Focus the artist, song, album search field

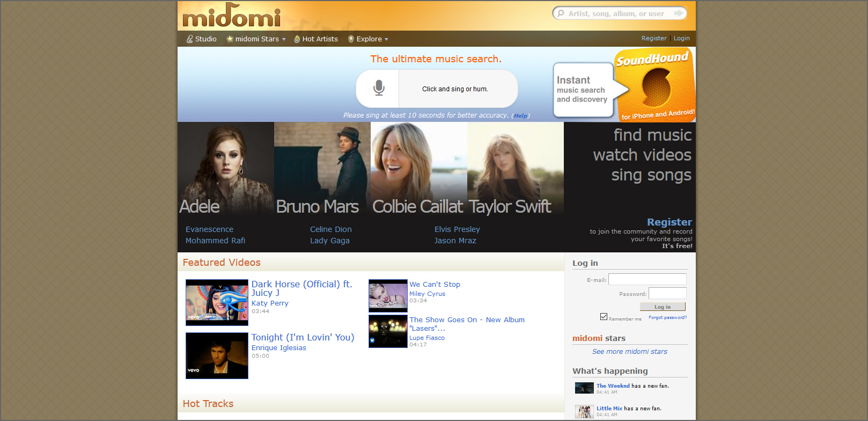pyautogui.click(x=616, y=13)
